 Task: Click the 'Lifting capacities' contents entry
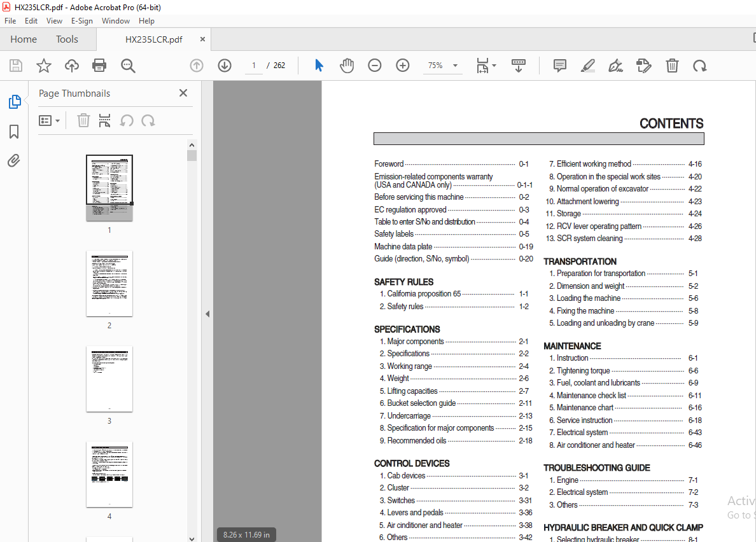(x=454, y=391)
